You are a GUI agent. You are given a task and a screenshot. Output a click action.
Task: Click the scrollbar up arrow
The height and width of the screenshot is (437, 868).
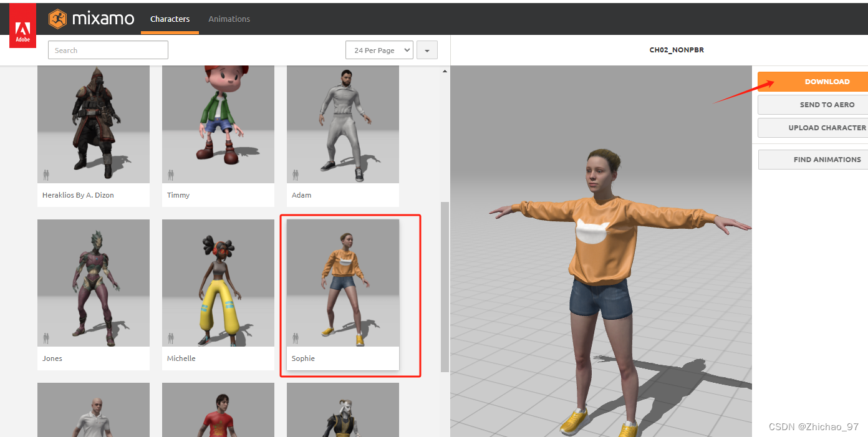click(445, 71)
